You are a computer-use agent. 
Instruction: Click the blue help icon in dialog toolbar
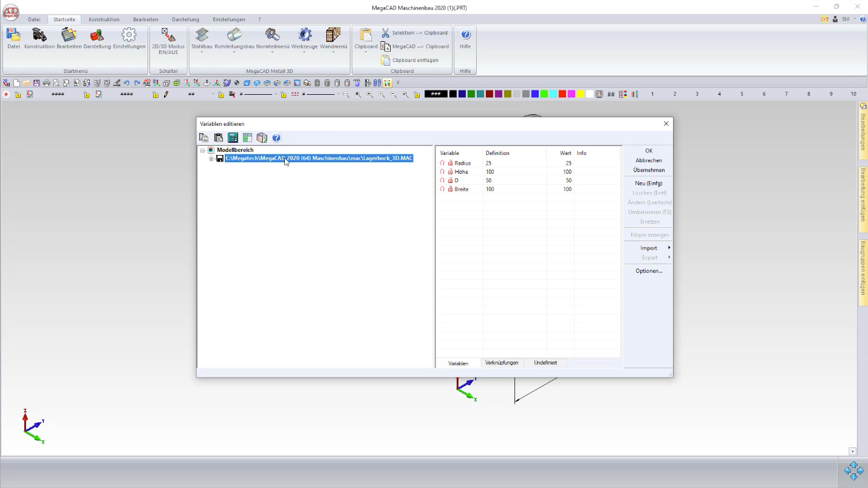coord(276,138)
